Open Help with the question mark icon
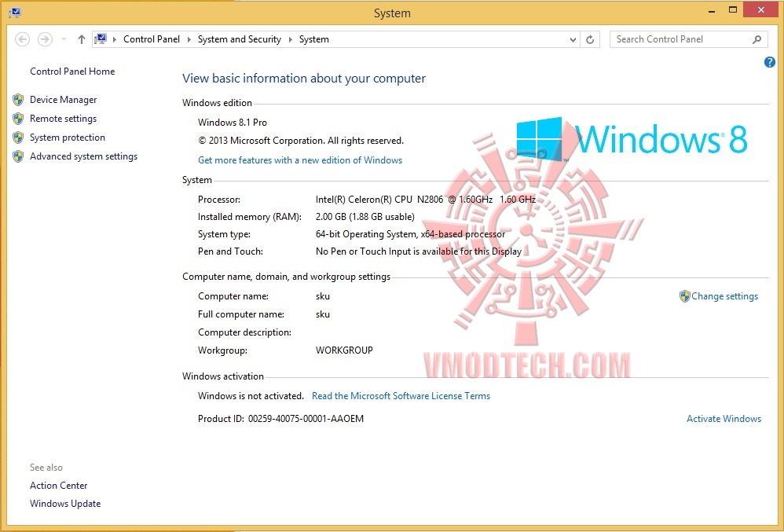Viewport: 784px width, 532px height. 770,62
